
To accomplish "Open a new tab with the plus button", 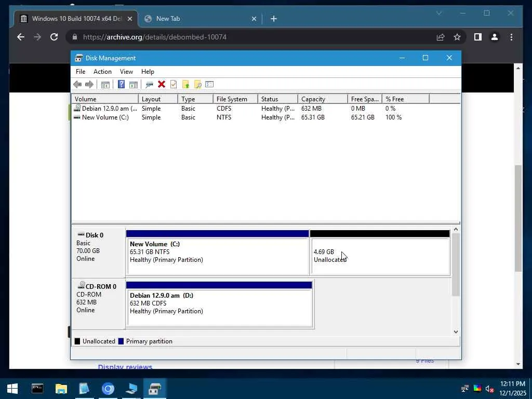I will (x=274, y=19).
